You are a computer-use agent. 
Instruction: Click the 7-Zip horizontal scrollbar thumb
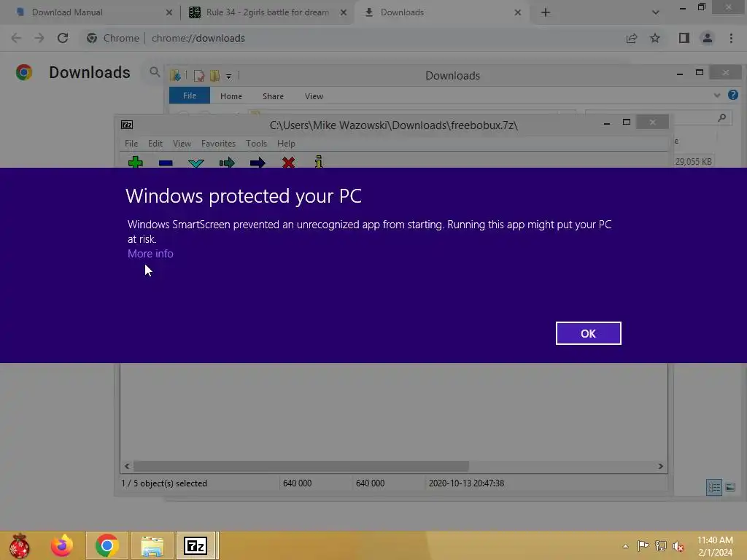(301, 466)
